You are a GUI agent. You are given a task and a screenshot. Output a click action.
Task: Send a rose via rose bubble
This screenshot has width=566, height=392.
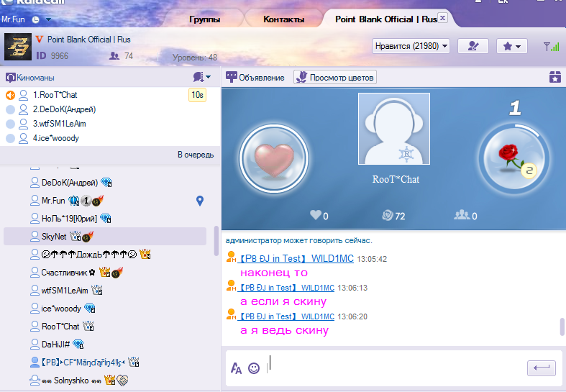[514, 159]
